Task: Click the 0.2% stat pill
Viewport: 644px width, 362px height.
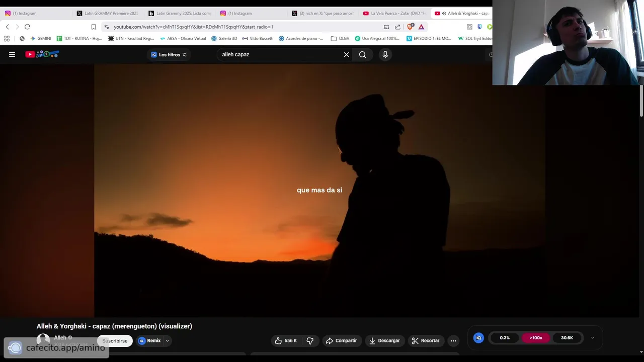Action: pyautogui.click(x=505, y=338)
